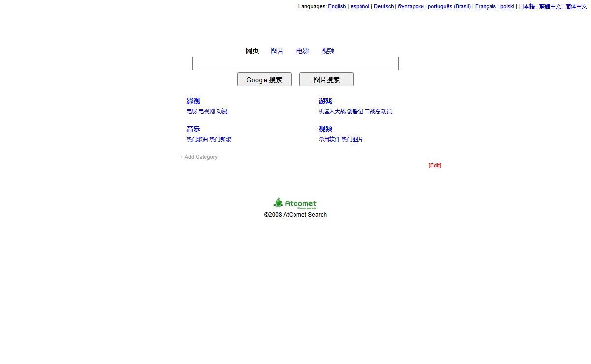Viewport: 591px width, 364px height.
Task: Switch language to English
Action: click(x=337, y=6)
